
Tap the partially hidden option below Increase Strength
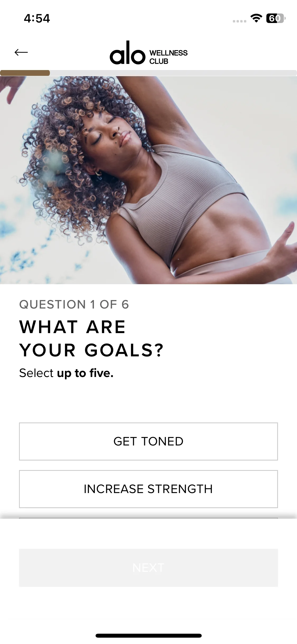(148, 518)
